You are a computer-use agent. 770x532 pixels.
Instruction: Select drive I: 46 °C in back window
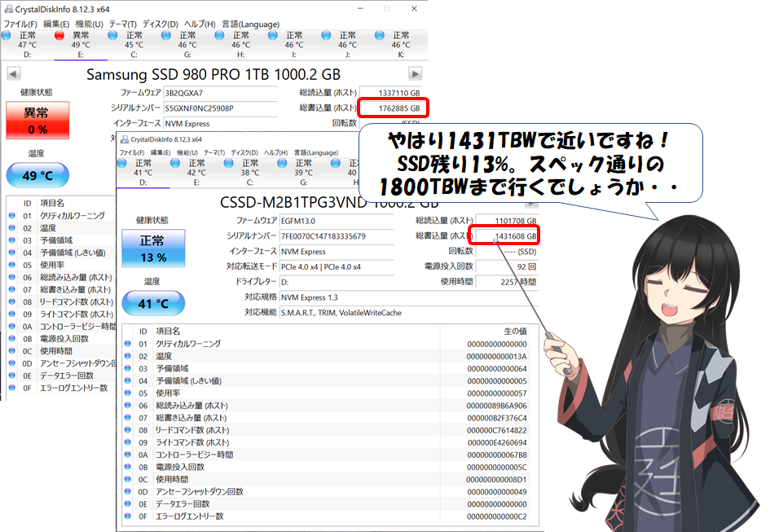[x=293, y=45]
